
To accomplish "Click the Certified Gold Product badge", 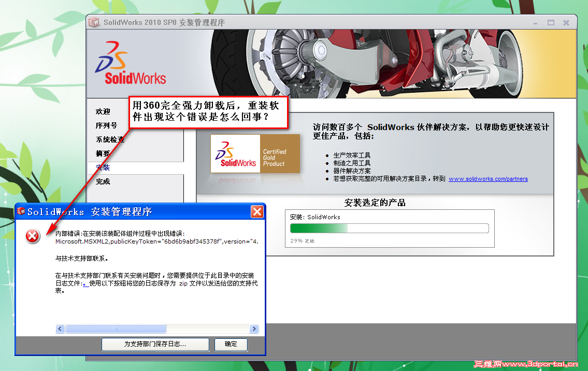I will [x=255, y=153].
